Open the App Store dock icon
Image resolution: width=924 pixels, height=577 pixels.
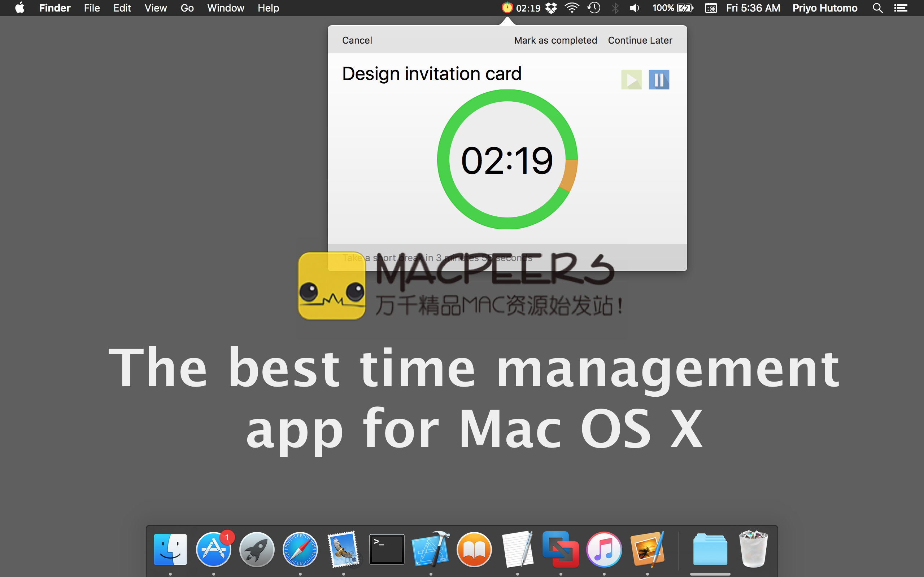[213, 550]
